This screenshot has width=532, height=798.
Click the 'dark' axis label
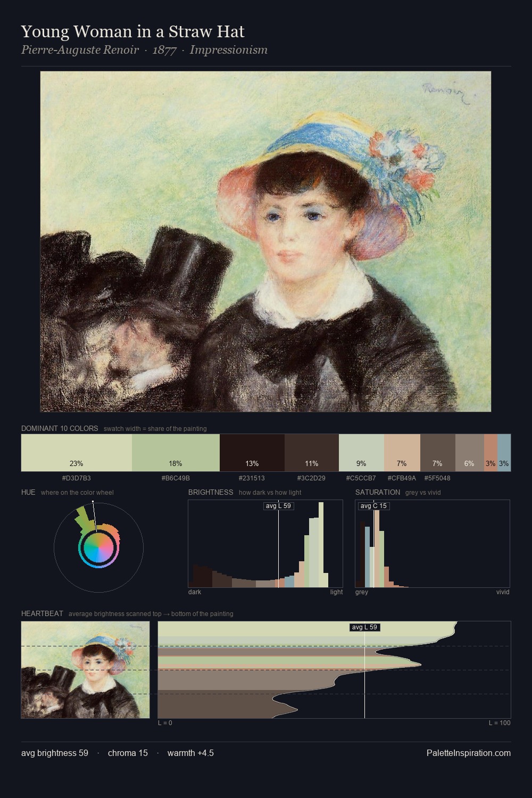(x=195, y=592)
